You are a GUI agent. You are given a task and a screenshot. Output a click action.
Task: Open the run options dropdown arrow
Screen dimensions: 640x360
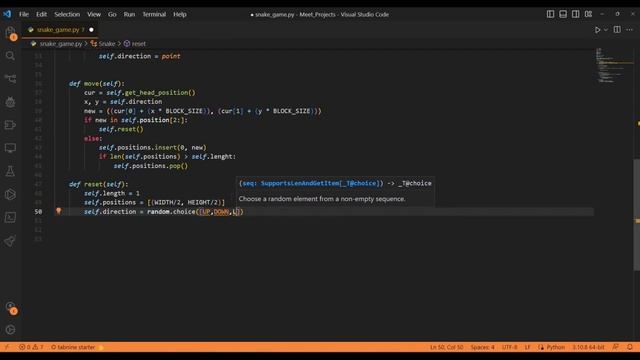606,30
